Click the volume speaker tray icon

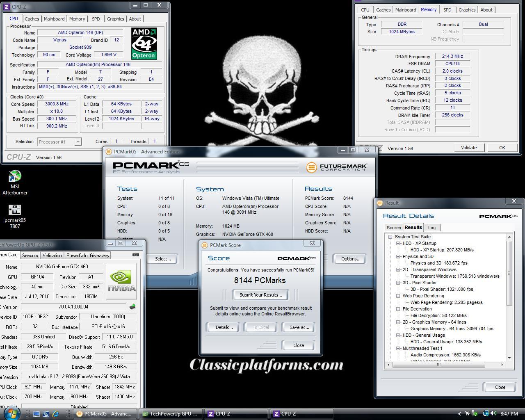click(493, 413)
